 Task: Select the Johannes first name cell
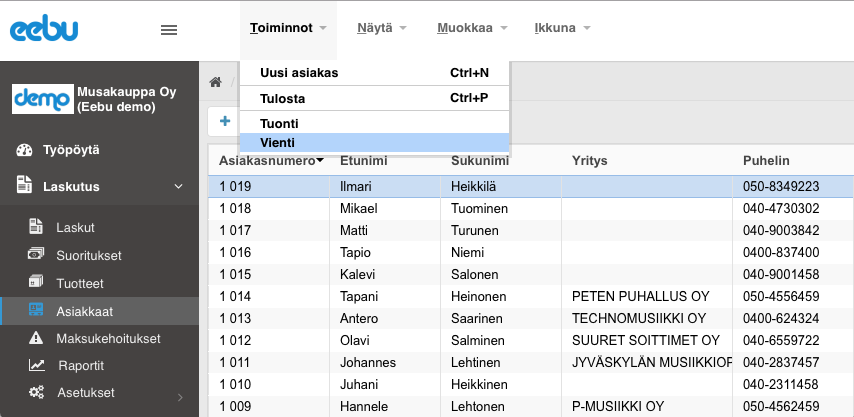[x=385, y=363]
